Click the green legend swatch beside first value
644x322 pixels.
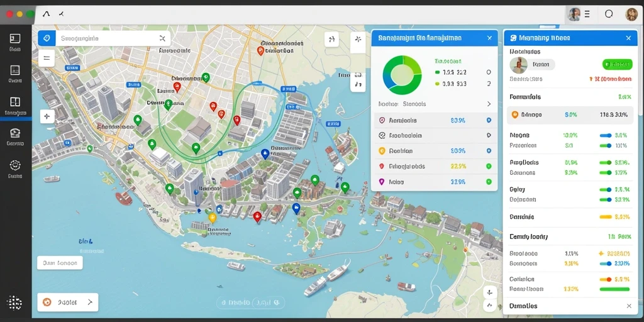(x=438, y=72)
